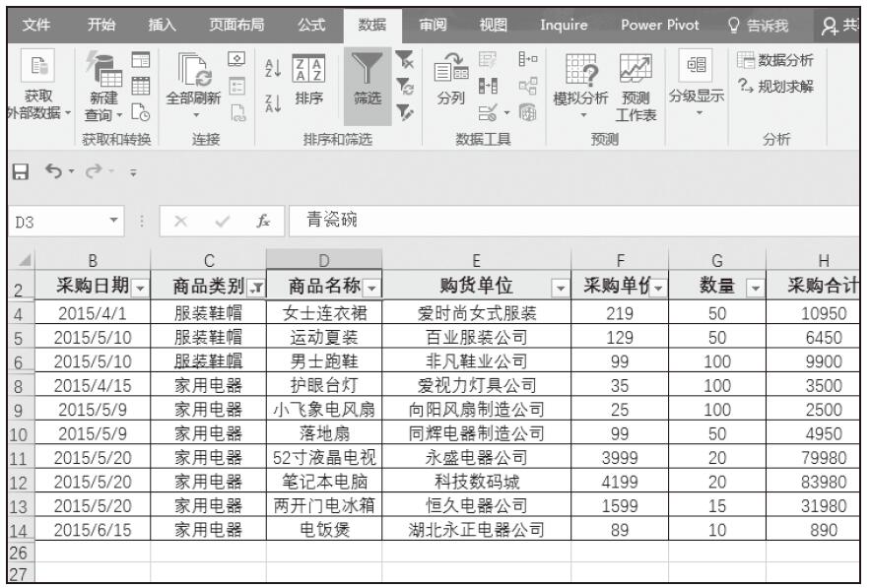Click the 规划求解 solver button
871x588 pixels.
tap(775, 86)
